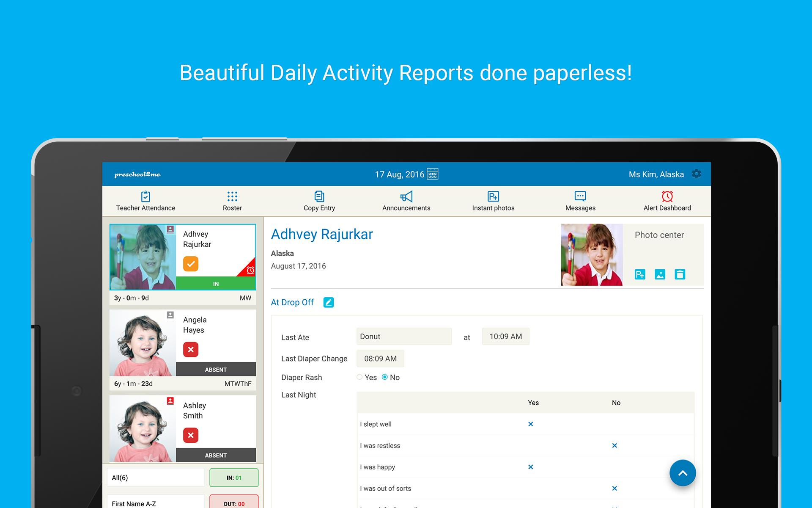Image resolution: width=812 pixels, height=508 pixels.
Task: Open Adhvey's large profile photo
Action: 592,254
